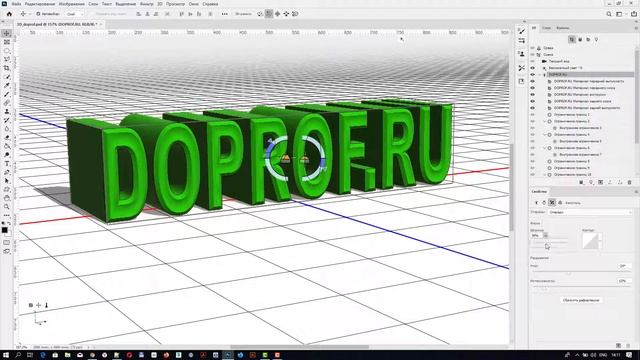The width and height of the screenshot is (640, 360).
Task: Choose the Scale 3D object mode icon
Action: (x=295, y=14)
